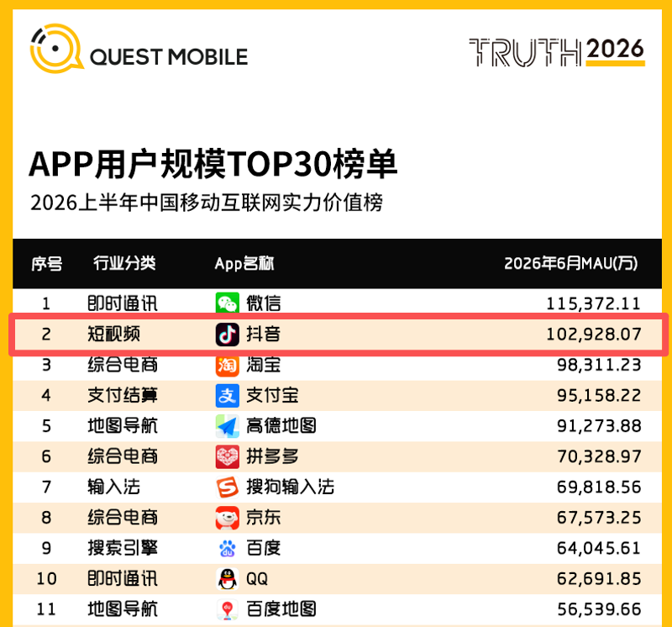Click 地图导航 in the 高德地图 row
This screenshot has height=627, width=672.
point(123,426)
